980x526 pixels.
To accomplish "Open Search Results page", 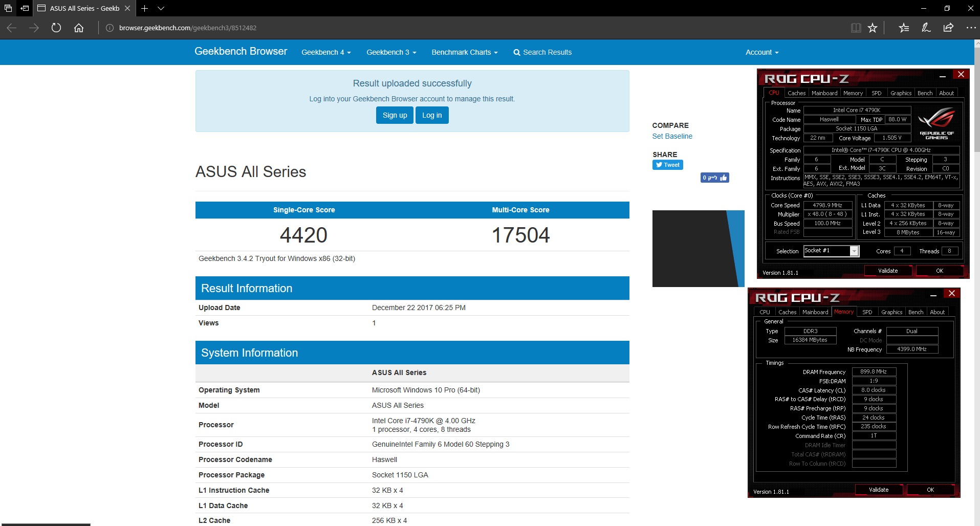I will (x=542, y=52).
